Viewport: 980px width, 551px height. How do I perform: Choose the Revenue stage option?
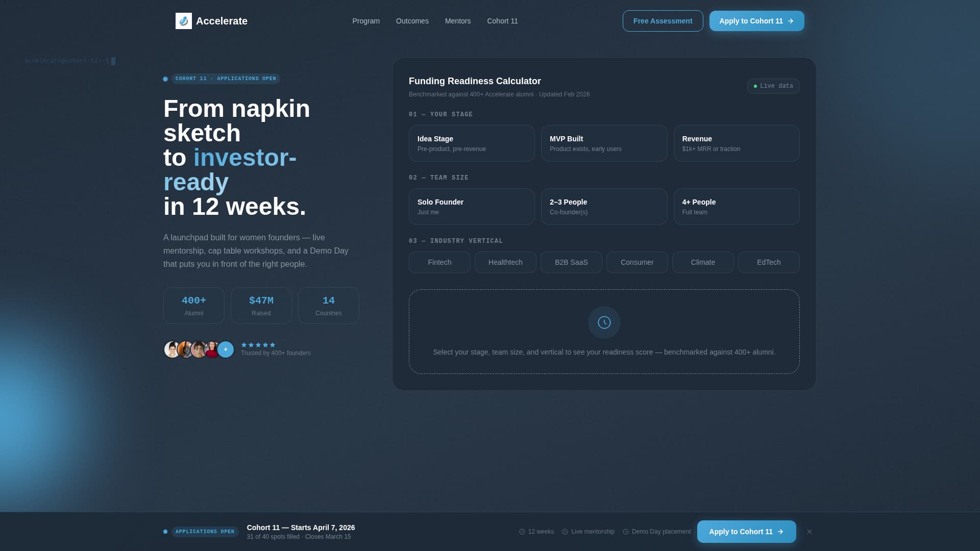(x=737, y=143)
